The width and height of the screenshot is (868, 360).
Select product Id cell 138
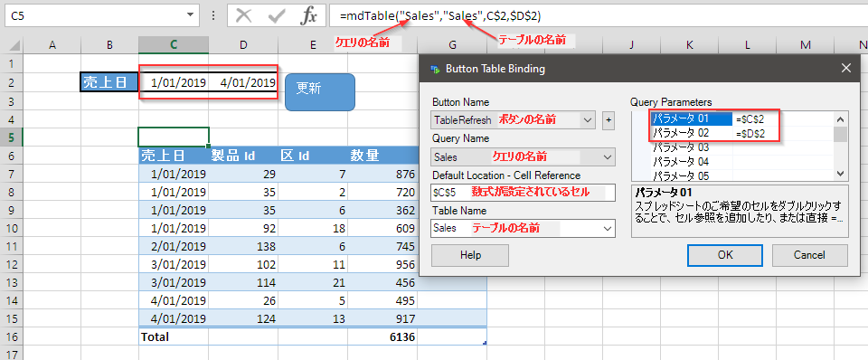pyautogui.click(x=243, y=246)
